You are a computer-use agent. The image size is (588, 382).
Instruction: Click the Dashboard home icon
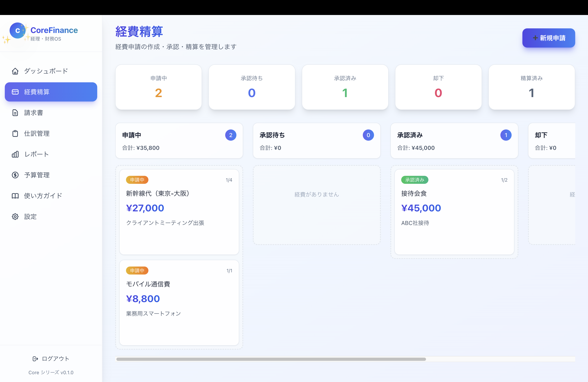(x=15, y=71)
